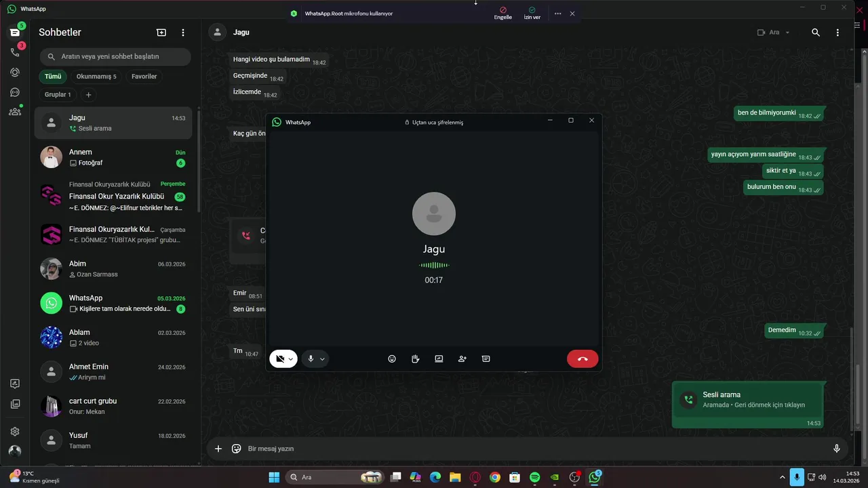Open the Yusuf chat
The height and width of the screenshot is (488, 868).
(113, 441)
